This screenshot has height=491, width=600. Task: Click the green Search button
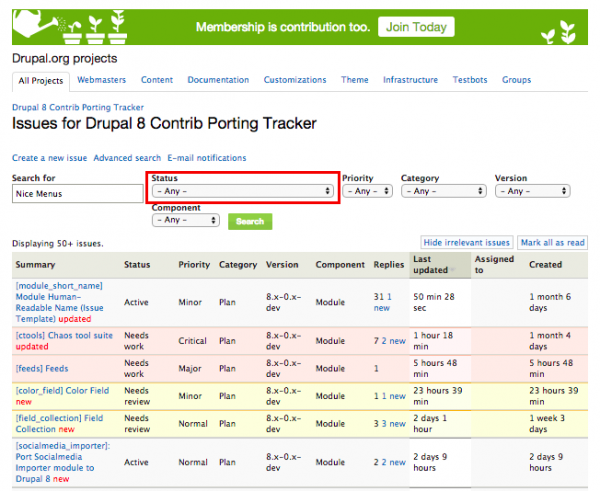250,221
